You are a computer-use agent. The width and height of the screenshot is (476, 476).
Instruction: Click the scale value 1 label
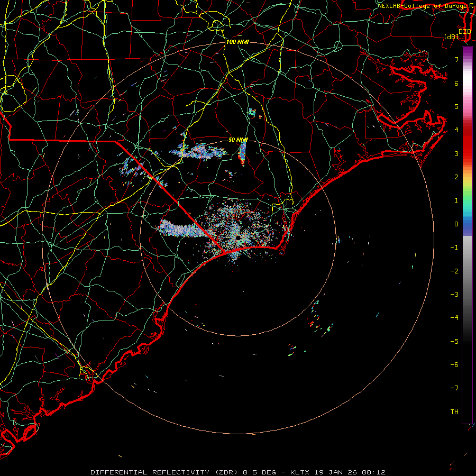(x=456, y=200)
